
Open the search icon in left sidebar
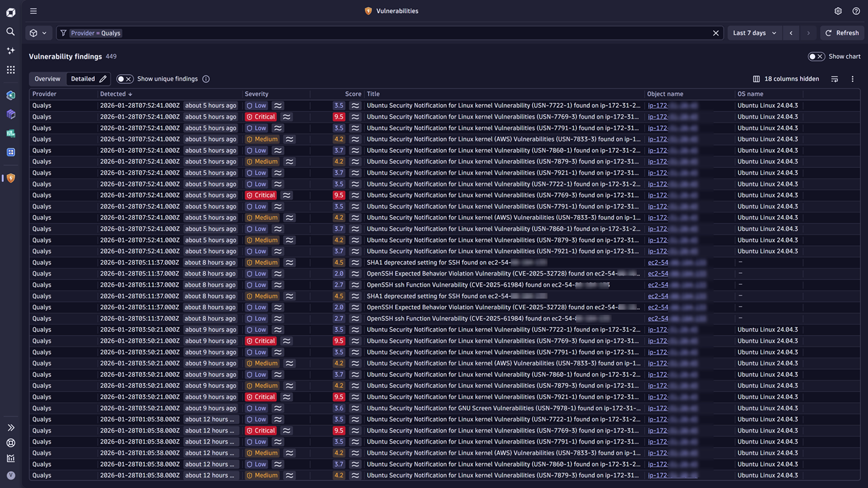coord(10,32)
